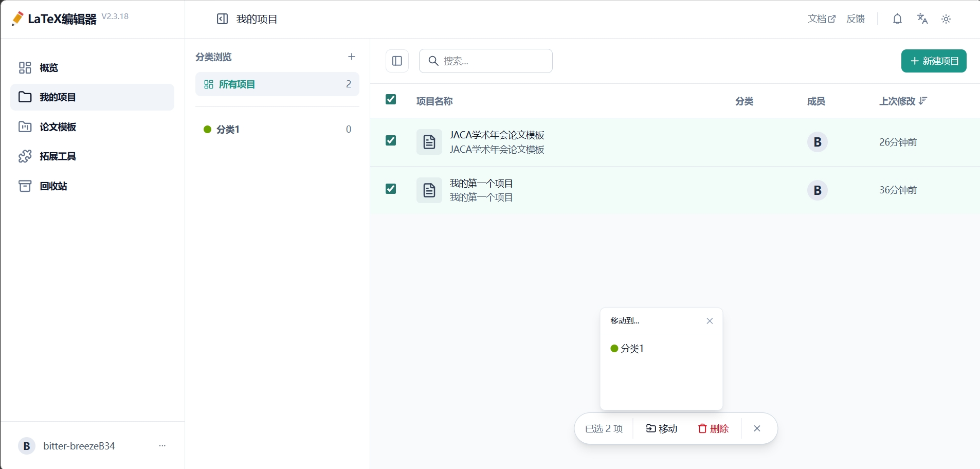The width and height of the screenshot is (980, 469).
Task: Collapse sidebar icon beside 我的项目 title
Action: point(222,19)
